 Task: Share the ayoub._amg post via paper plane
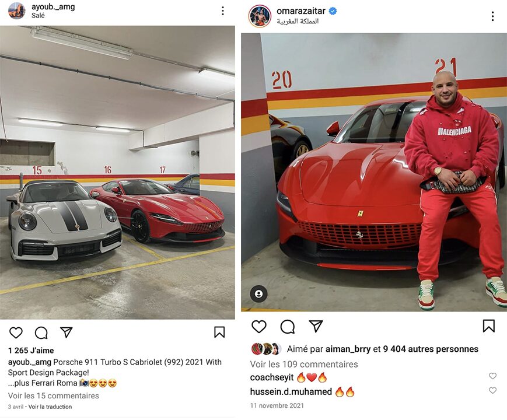[x=66, y=332]
